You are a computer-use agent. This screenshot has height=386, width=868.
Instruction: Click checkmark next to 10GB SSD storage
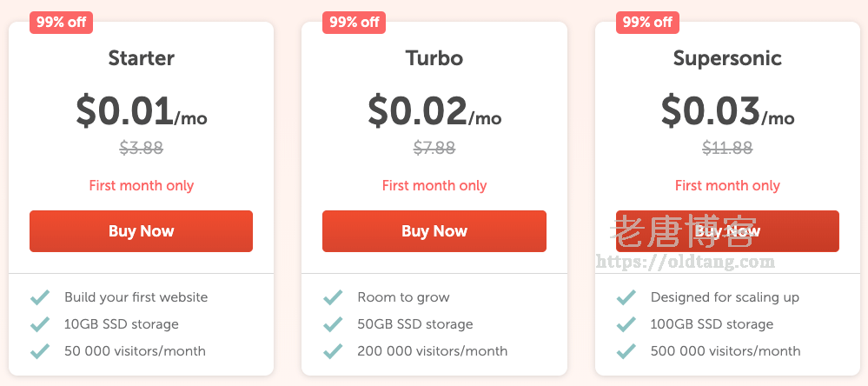point(40,324)
